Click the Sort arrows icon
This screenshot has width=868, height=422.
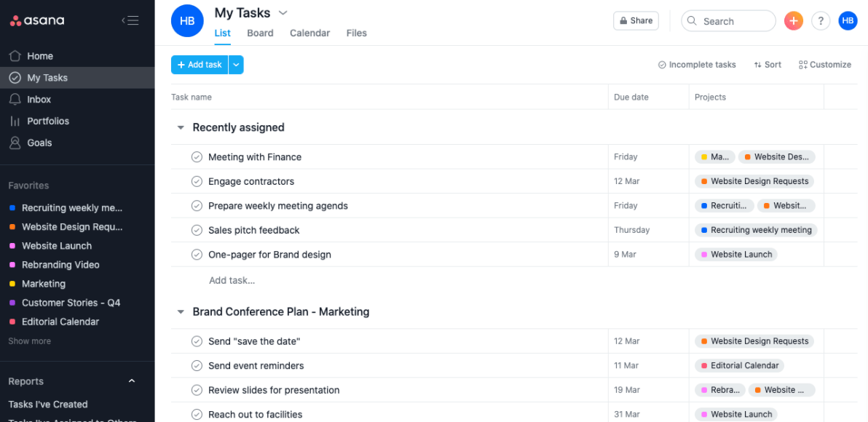[x=758, y=65]
